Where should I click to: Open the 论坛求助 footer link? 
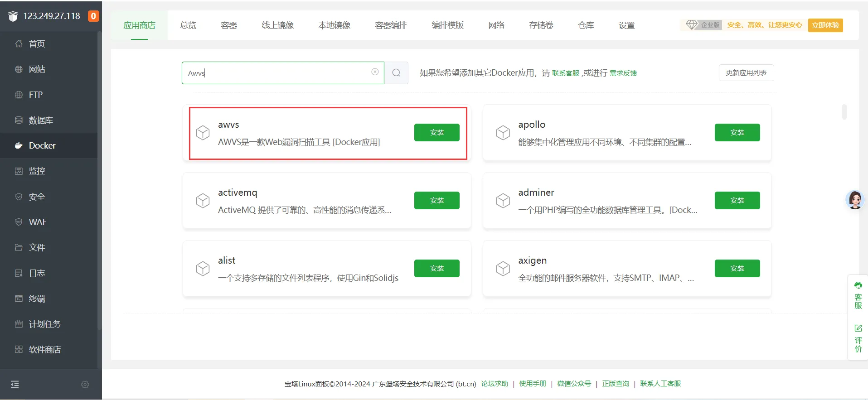(x=495, y=384)
